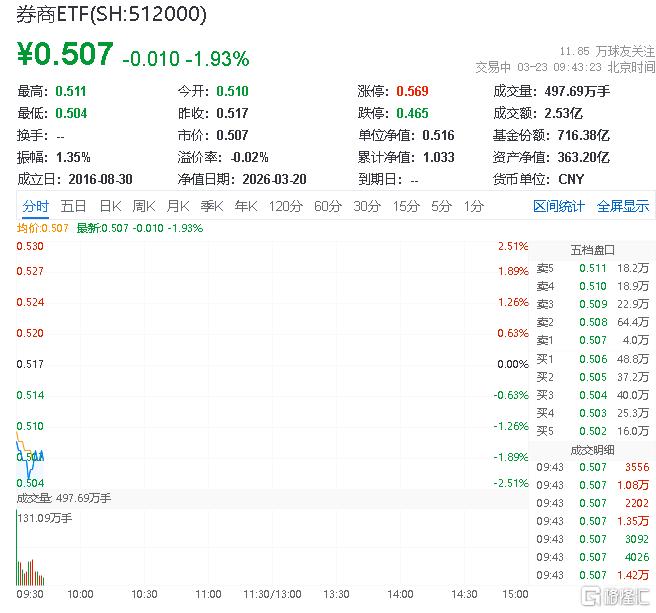
Task: Select the 买1 order row at 0.506
Action: click(x=592, y=359)
